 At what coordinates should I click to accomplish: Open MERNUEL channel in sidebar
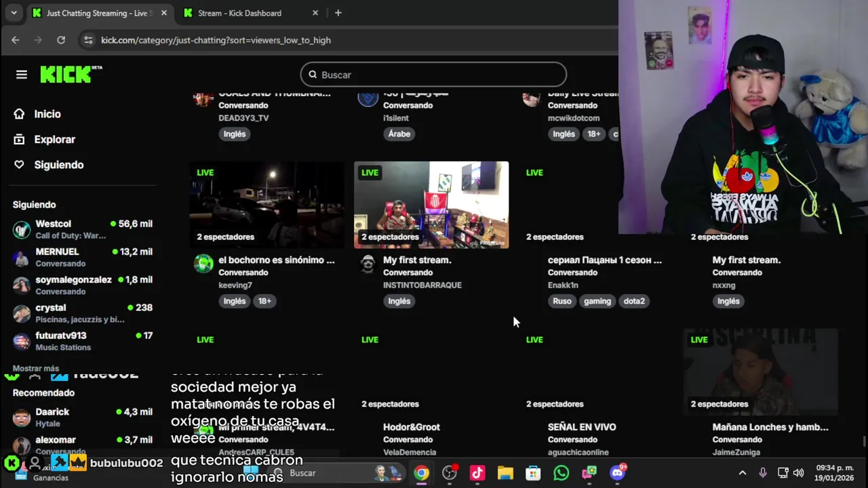tap(83, 257)
